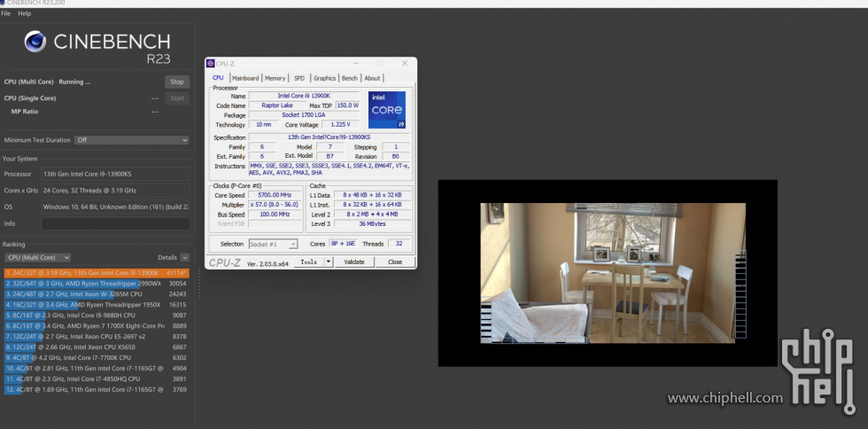The width and height of the screenshot is (868, 429).
Task: Open the Minimum Test Duration dropdown
Action: click(x=132, y=140)
